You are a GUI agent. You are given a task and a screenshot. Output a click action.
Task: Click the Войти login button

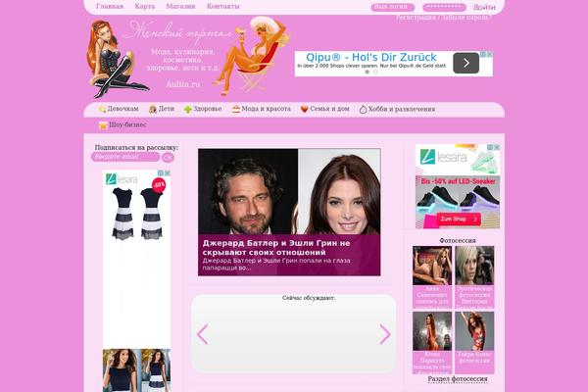[484, 7]
